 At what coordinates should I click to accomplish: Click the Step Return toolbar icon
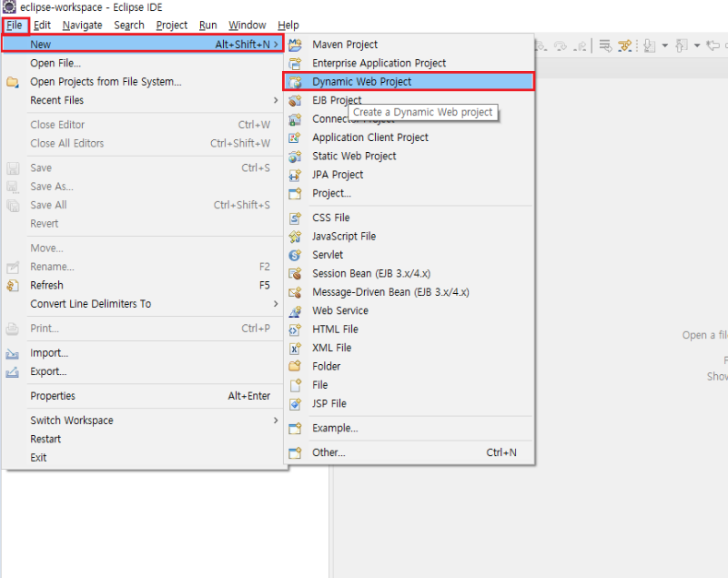tap(580, 46)
